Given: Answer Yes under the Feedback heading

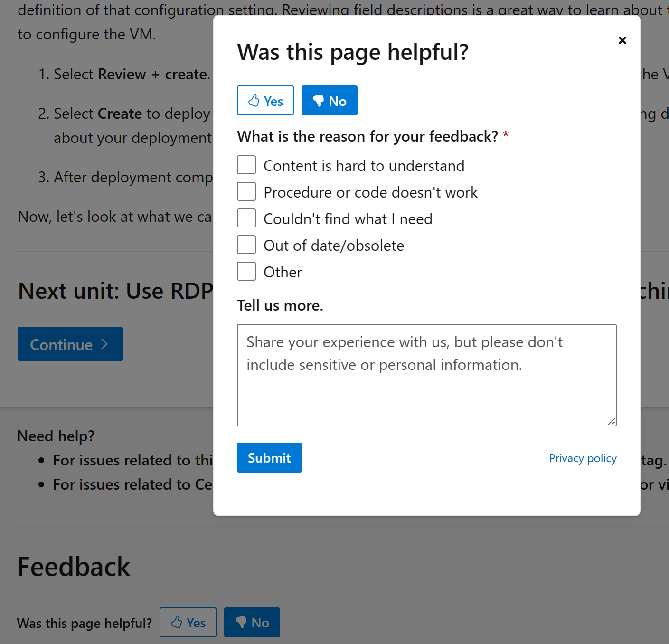Looking at the screenshot, I should point(188,622).
